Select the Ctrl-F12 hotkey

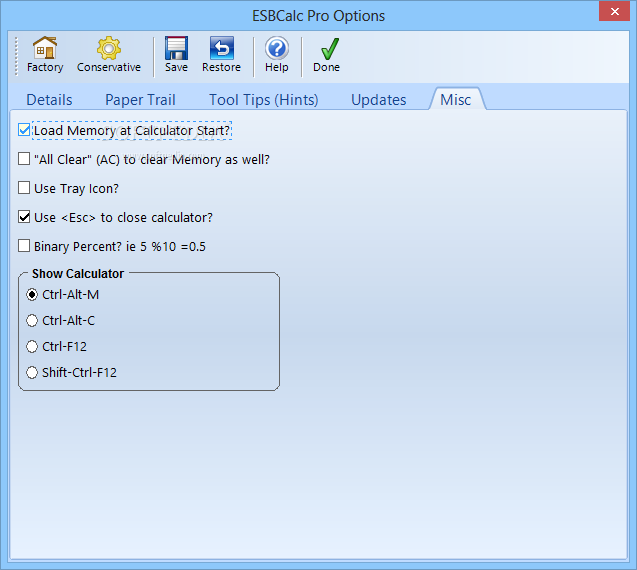(x=32, y=347)
